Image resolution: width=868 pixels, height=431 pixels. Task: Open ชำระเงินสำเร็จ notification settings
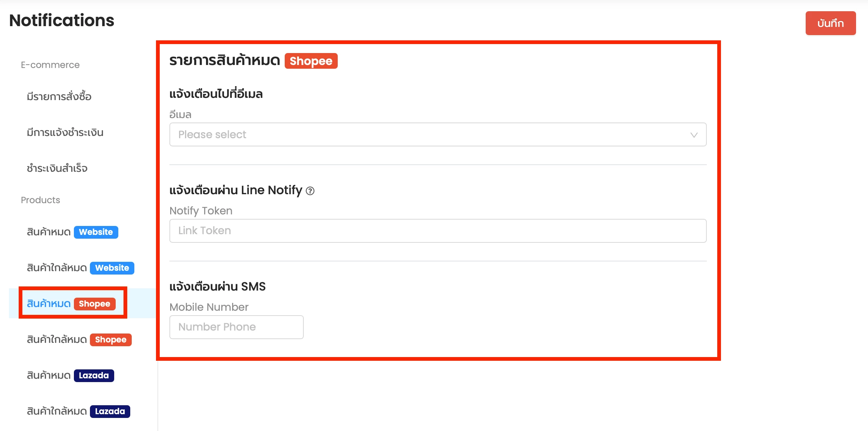pyautogui.click(x=57, y=168)
